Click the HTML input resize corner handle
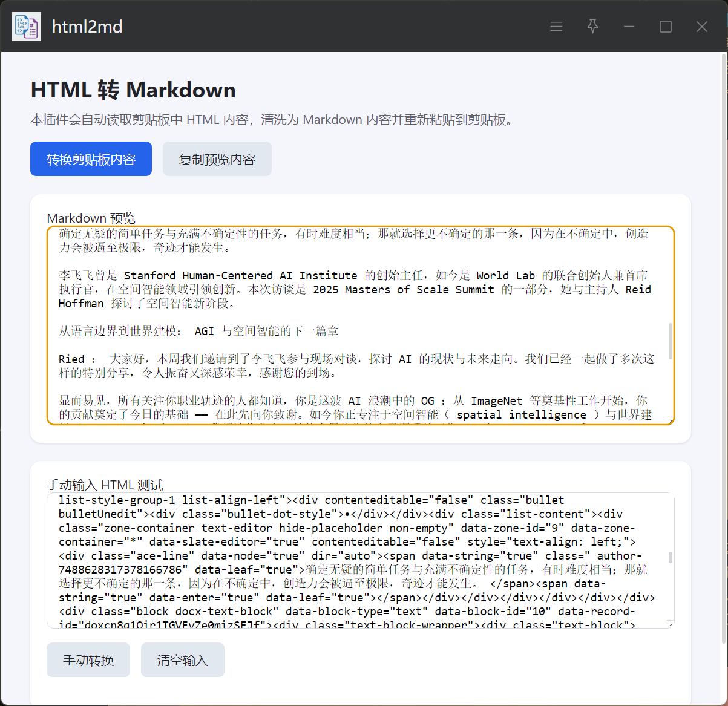Image resolution: width=728 pixels, height=706 pixels. tap(670, 624)
